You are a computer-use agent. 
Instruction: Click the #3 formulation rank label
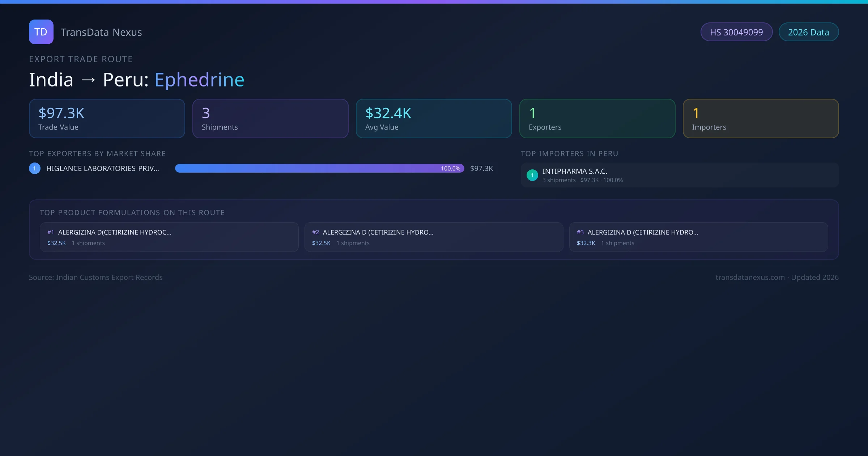click(x=580, y=232)
